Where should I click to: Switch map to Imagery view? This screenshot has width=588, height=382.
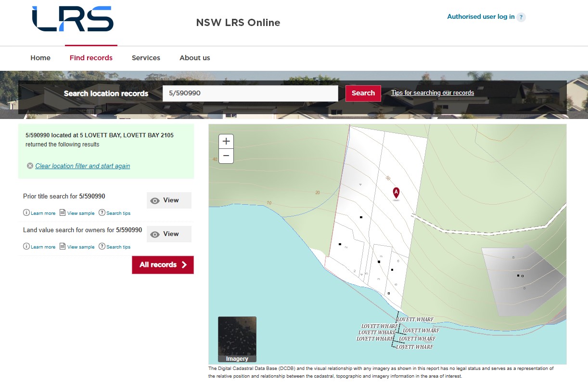coord(237,339)
